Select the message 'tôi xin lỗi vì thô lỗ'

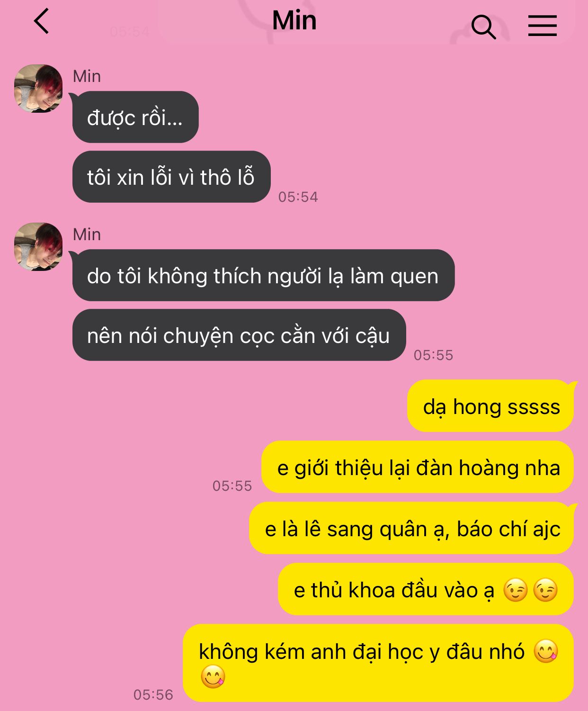tap(171, 177)
